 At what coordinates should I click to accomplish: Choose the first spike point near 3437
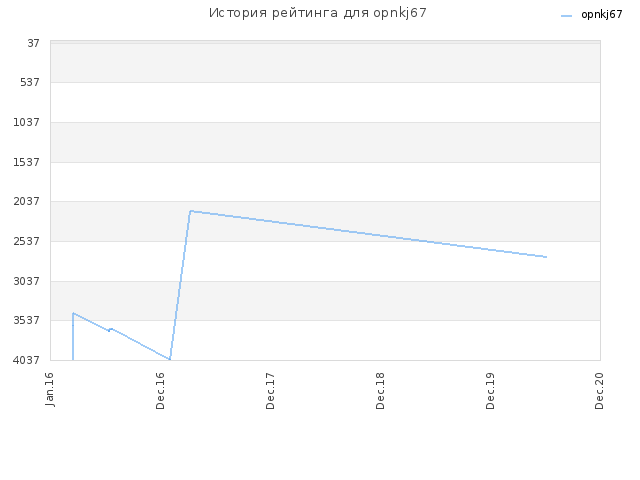73,313
